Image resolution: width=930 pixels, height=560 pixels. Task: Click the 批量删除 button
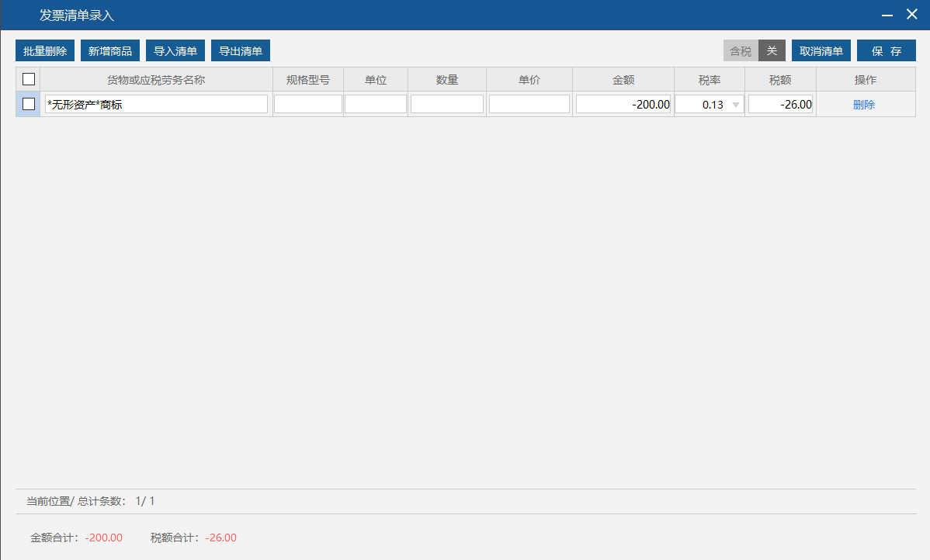pos(45,51)
